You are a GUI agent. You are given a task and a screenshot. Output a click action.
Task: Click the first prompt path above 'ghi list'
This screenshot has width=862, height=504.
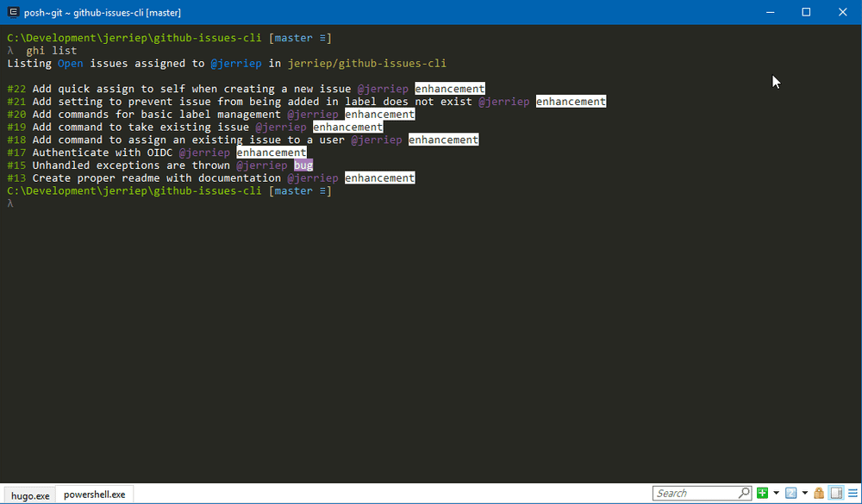pyautogui.click(x=134, y=38)
